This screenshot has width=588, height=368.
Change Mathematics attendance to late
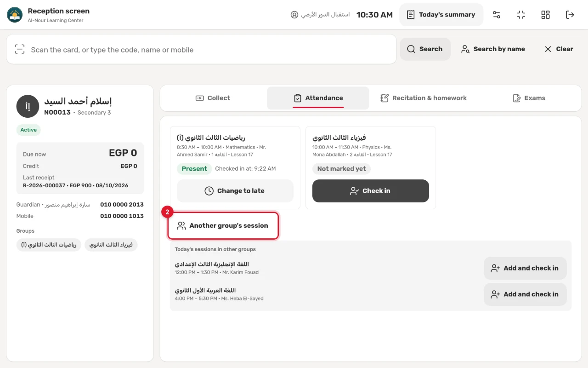click(235, 191)
